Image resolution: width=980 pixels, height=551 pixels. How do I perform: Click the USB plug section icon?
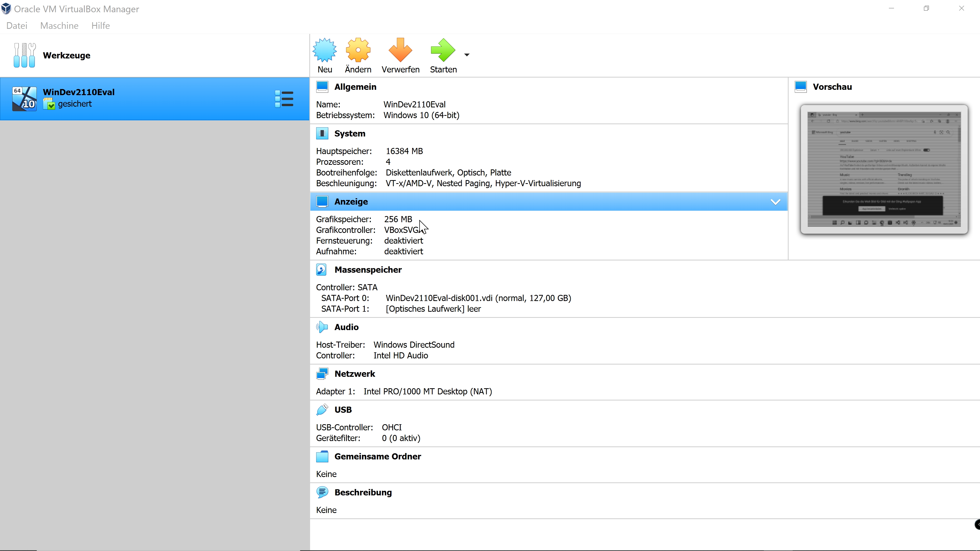pyautogui.click(x=322, y=409)
